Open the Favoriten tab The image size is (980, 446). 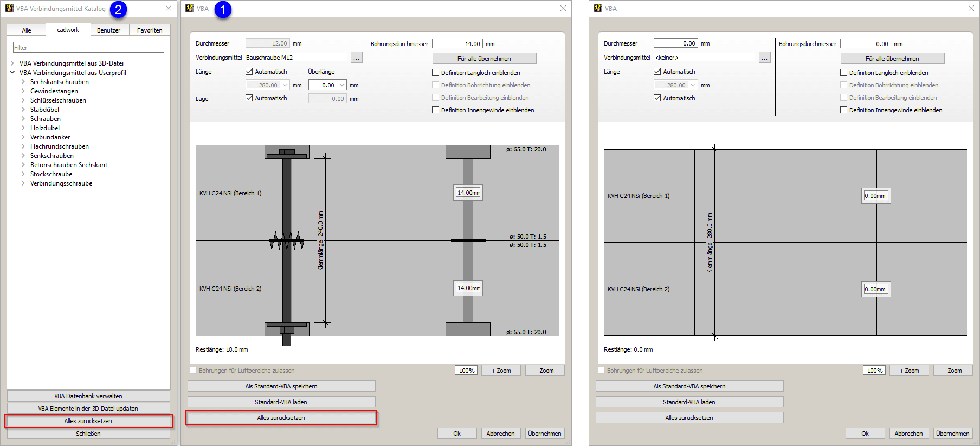coord(150,30)
